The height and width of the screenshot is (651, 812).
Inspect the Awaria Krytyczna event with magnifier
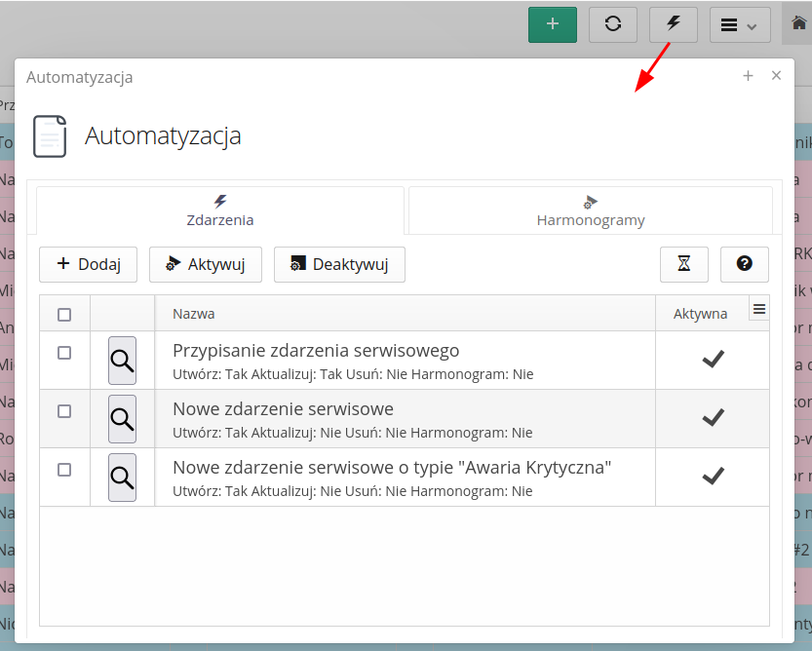click(x=122, y=478)
